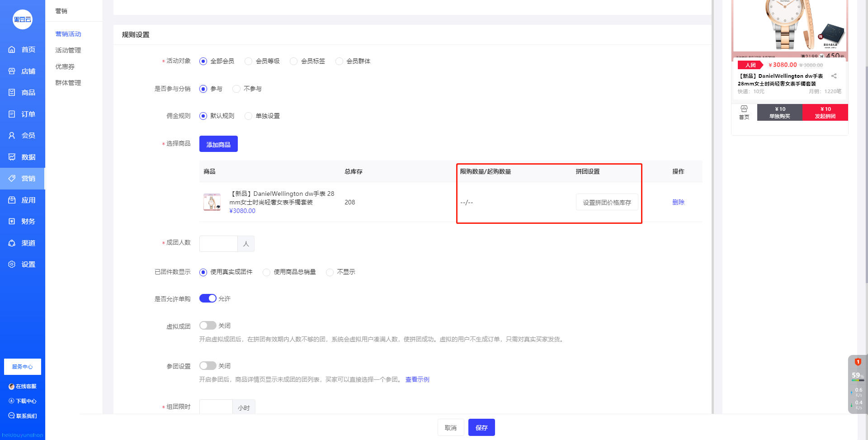Select 会员标签 radio option
Screen dimensions: 868x440
pyautogui.click(x=307, y=61)
